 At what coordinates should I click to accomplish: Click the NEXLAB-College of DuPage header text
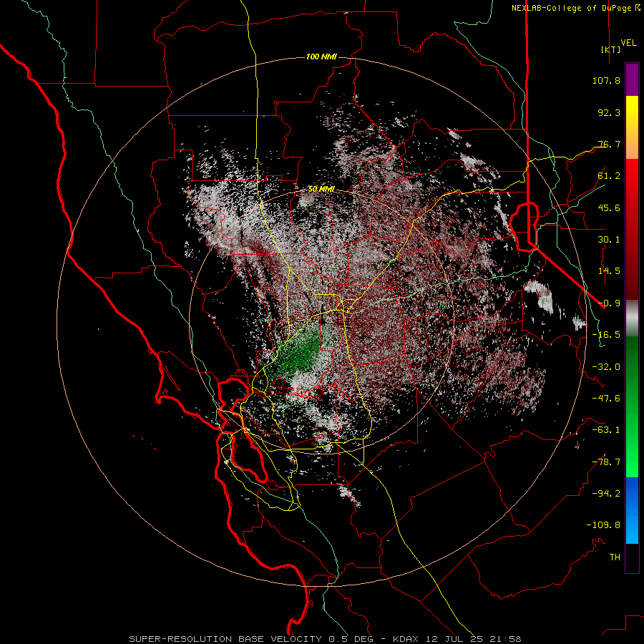(x=571, y=8)
